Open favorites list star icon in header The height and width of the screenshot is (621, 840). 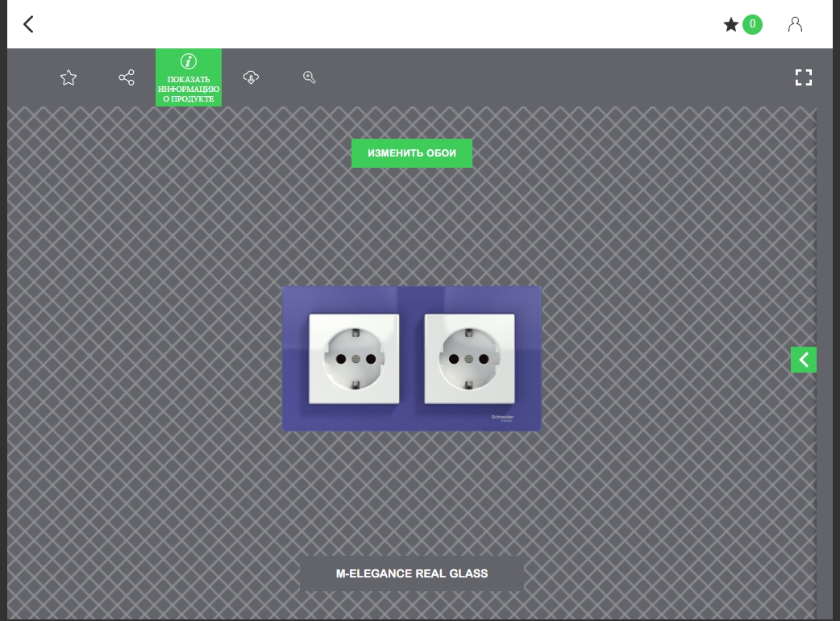pyautogui.click(x=730, y=24)
